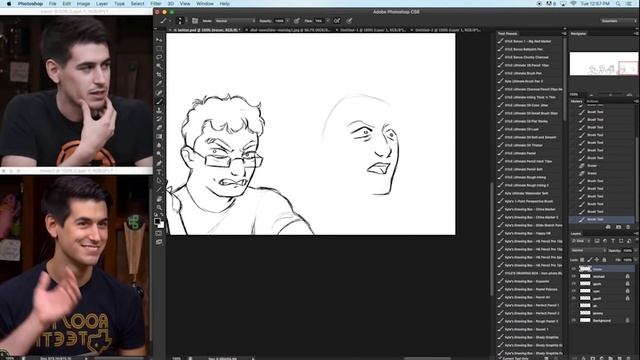Open the Window menu
The height and width of the screenshot is (360, 640).
(205, 4)
